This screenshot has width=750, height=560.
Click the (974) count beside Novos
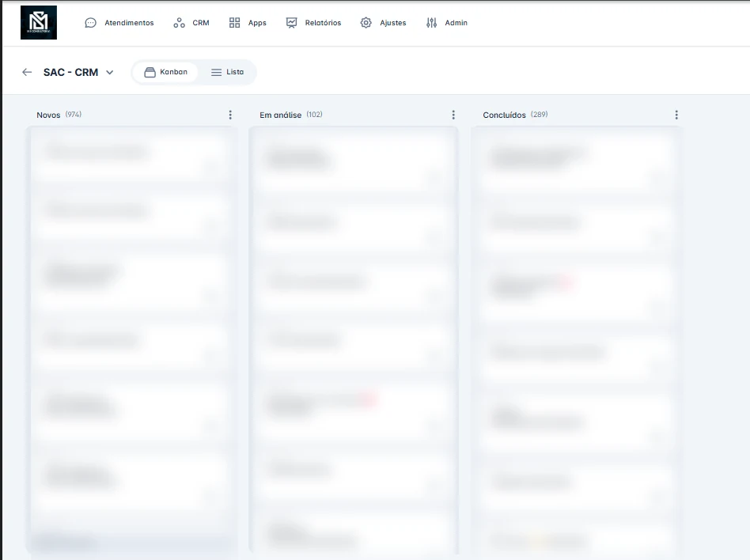pos(74,115)
